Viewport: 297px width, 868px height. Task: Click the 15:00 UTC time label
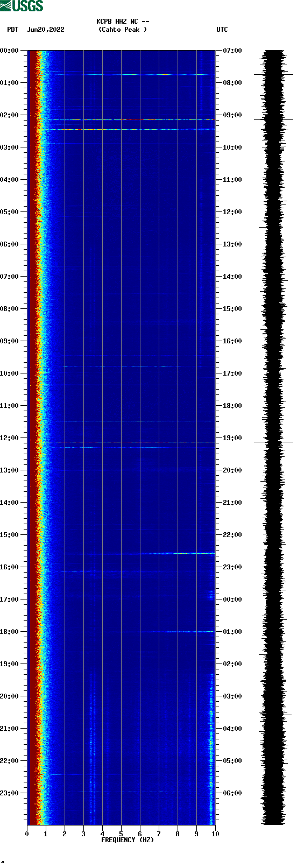(x=232, y=309)
